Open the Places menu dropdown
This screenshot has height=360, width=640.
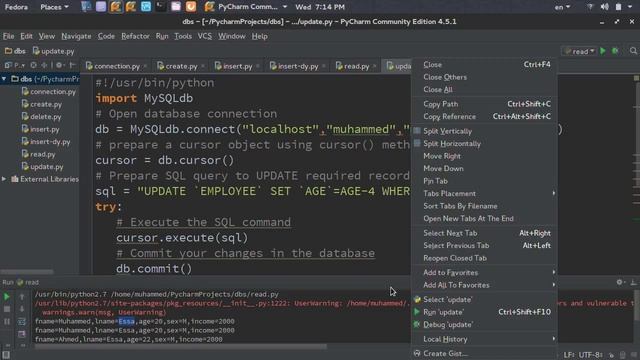tap(54, 7)
